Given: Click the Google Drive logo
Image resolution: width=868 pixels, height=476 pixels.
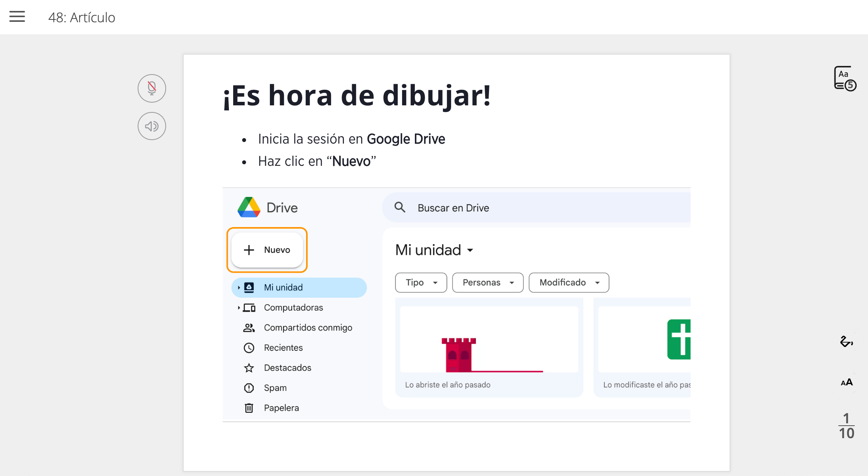Looking at the screenshot, I should (250, 207).
